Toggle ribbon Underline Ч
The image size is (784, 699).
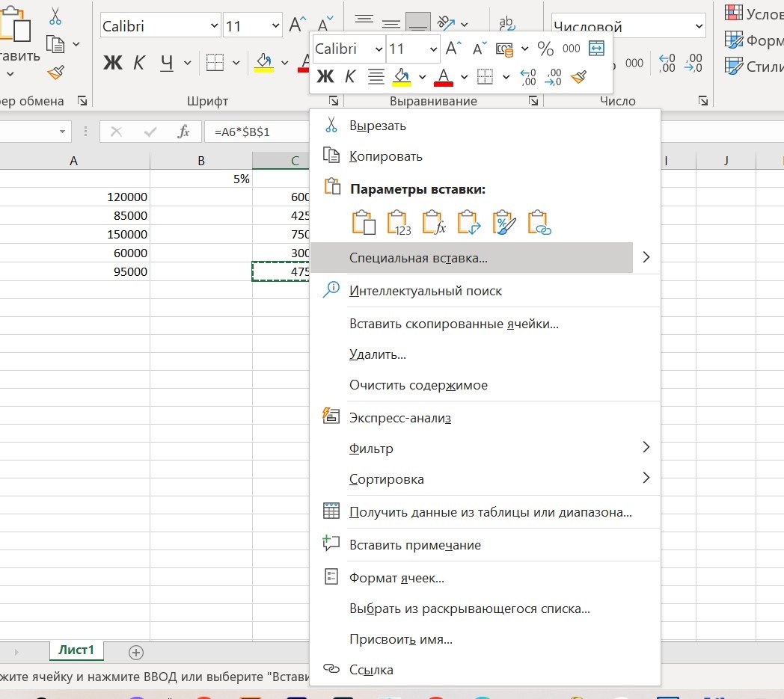click(x=167, y=63)
